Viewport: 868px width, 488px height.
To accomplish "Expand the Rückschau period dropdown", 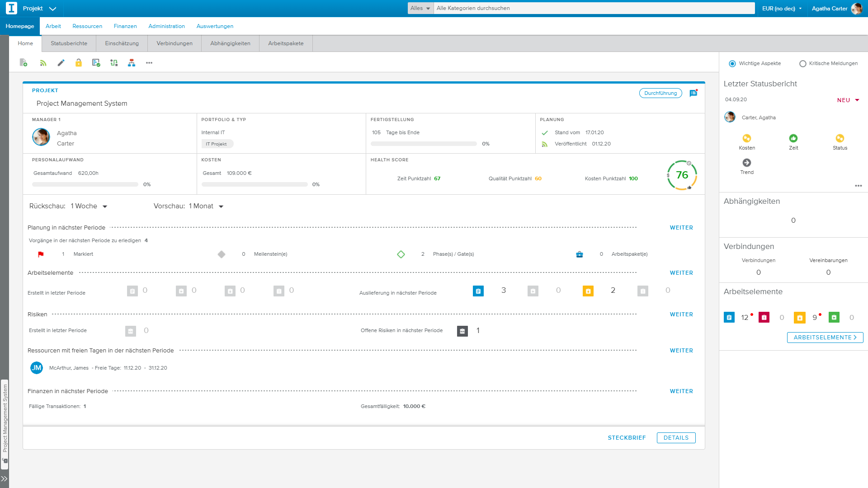I will point(105,206).
